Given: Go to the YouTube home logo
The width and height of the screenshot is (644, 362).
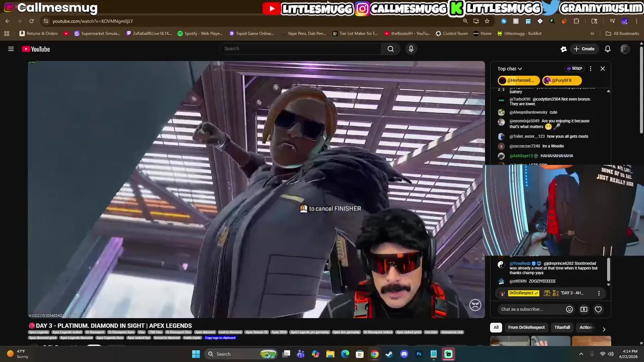Looking at the screenshot, I should (x=36, y=49).
